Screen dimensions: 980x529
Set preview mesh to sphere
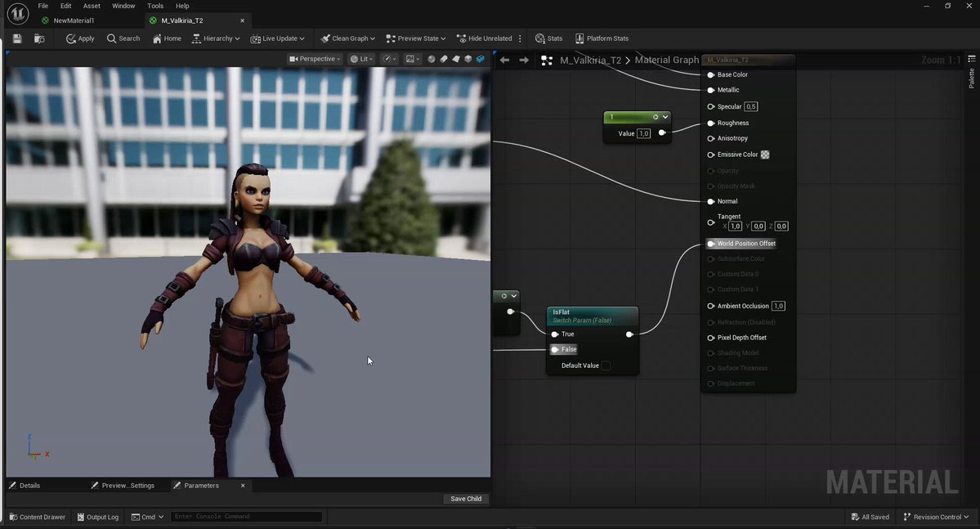(432, 59)
